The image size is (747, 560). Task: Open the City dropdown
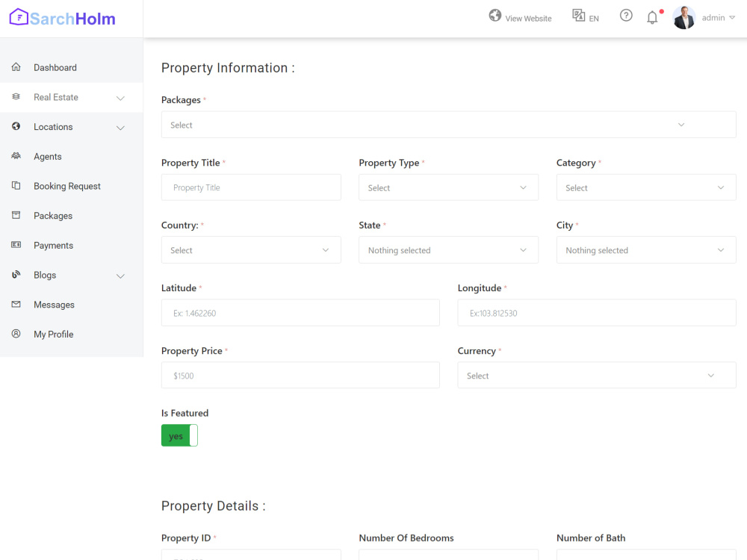point(646,250)
